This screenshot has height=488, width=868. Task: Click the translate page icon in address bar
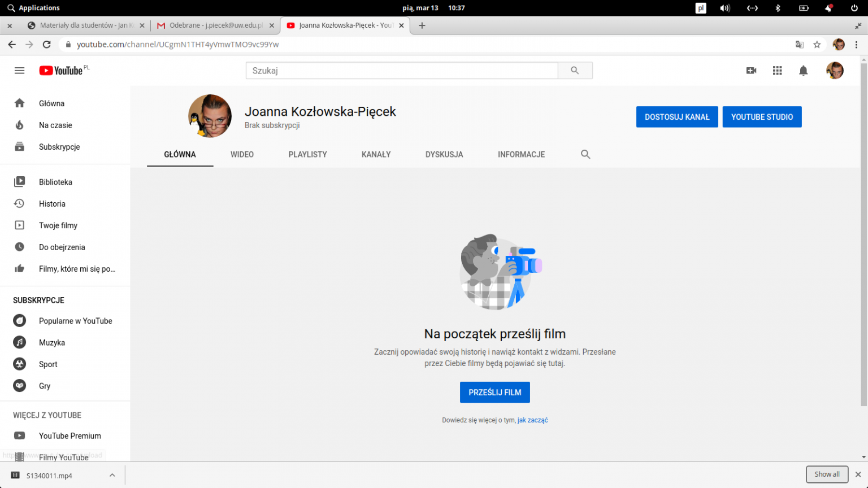(800, 45)
